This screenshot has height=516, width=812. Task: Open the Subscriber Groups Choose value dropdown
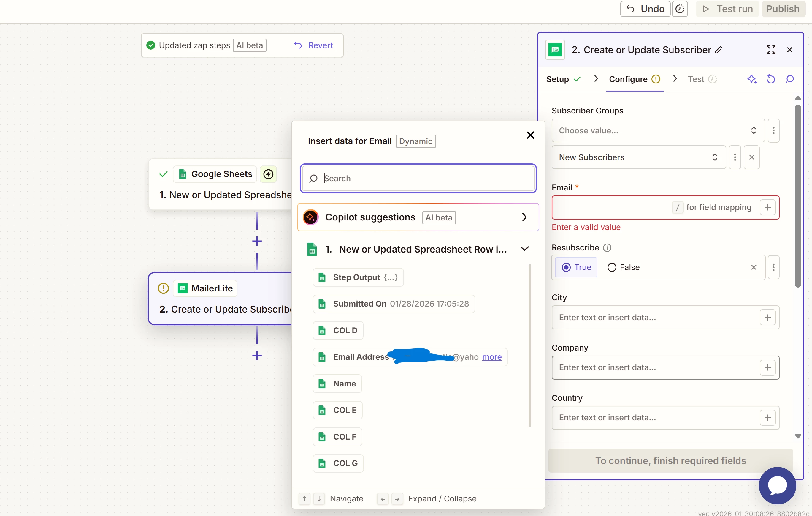click(658, 131)
